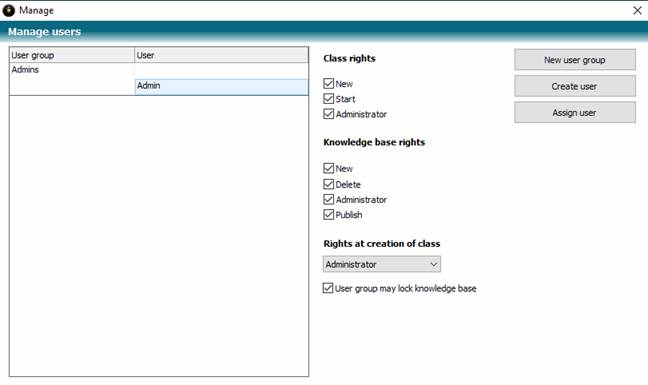
Task: Close the Manage window
Action: (x=637, y=10)
